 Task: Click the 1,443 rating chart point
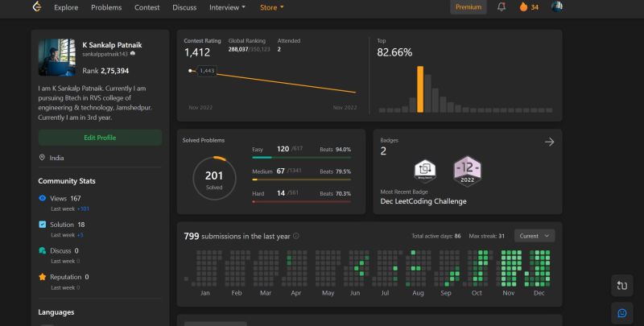point(190,71)
